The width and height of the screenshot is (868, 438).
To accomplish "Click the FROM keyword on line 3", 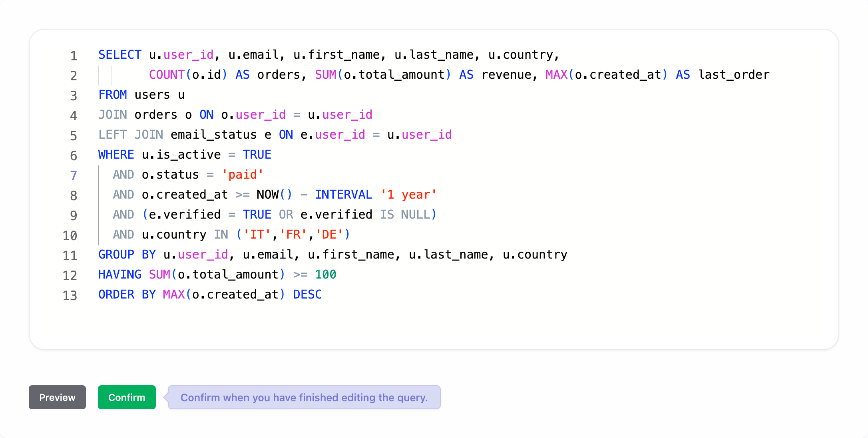I will click(113, 95).
